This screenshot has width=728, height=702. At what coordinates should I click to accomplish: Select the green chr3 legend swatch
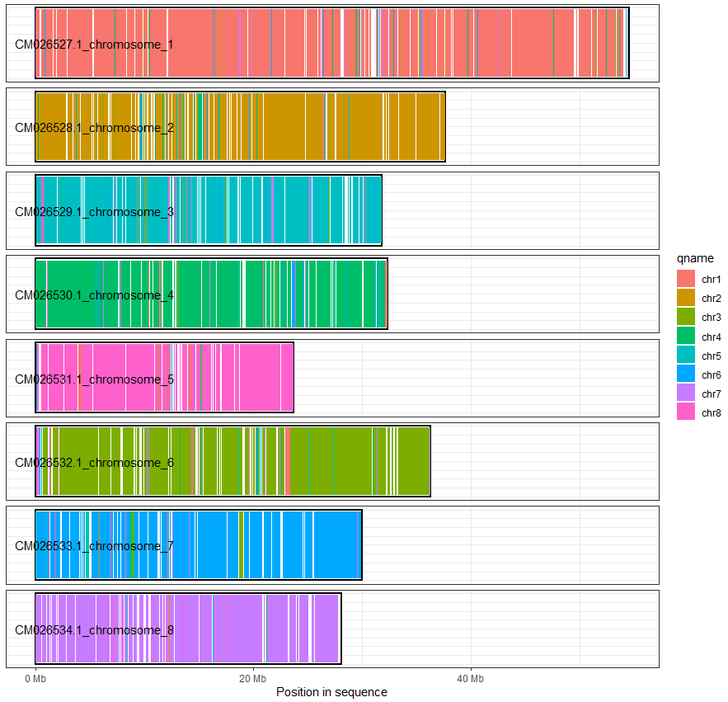tap(686, 317)
